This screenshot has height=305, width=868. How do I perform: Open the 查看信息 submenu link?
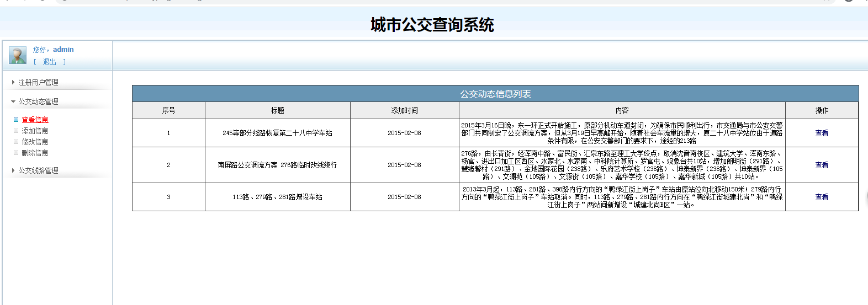click(35, 120)
